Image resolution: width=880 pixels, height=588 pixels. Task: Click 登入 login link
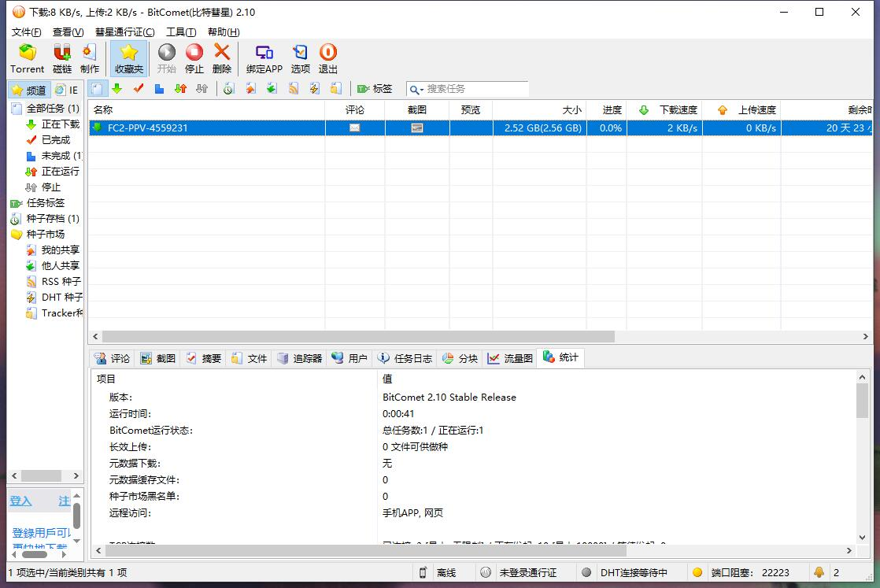tap(20, 501)
